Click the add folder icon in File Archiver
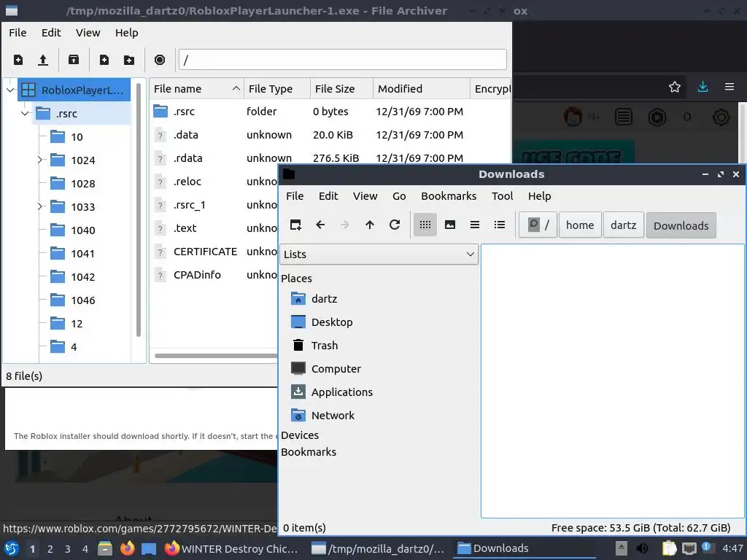Screen dimensions: 747x560 click(x=128, y=60)
